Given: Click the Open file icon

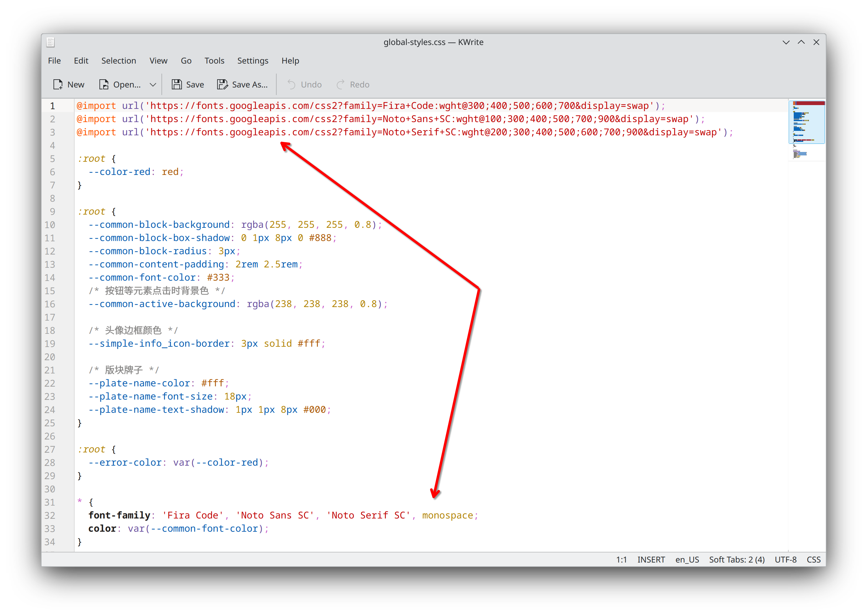Looking at the screenshot, I should point(104,84).
